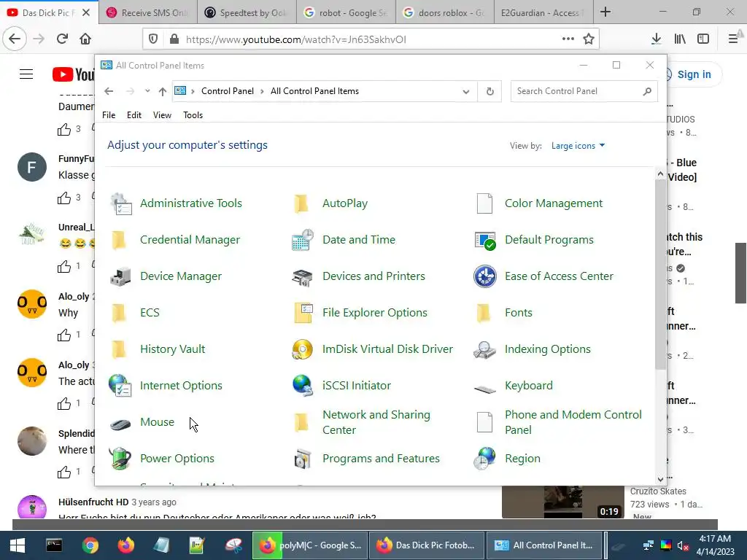Screen dimensions: 747x560
Task: Click ECS link in Control Panel
Action: [x=150, y=313]
